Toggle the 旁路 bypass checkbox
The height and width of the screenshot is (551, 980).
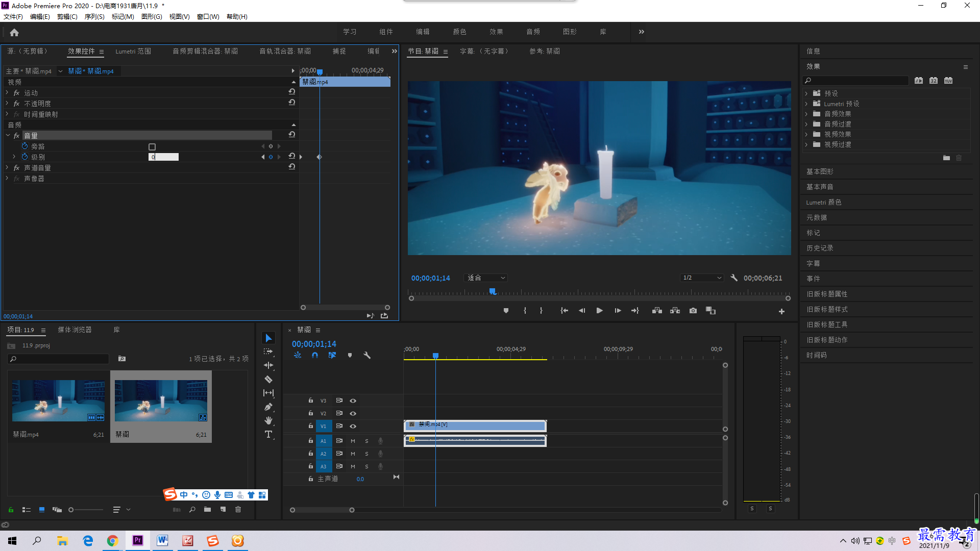tap(152, 147)
